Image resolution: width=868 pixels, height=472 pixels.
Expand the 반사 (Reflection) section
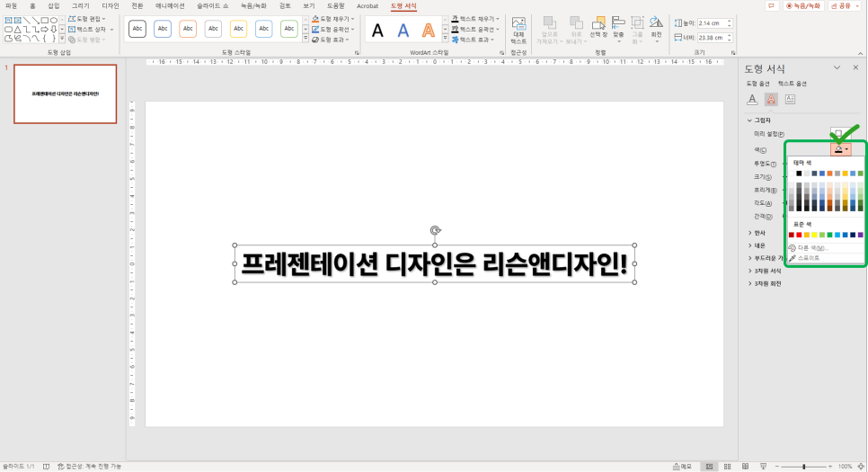(757, 233)
